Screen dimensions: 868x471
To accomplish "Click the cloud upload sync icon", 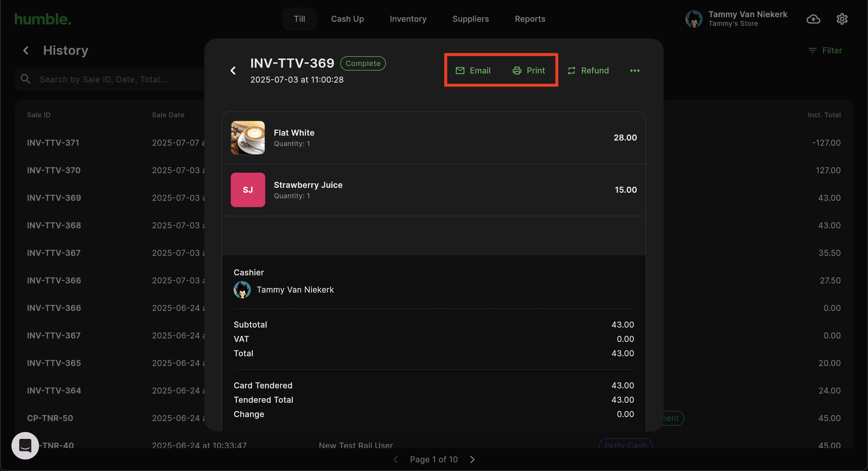I will pos(813,19).
